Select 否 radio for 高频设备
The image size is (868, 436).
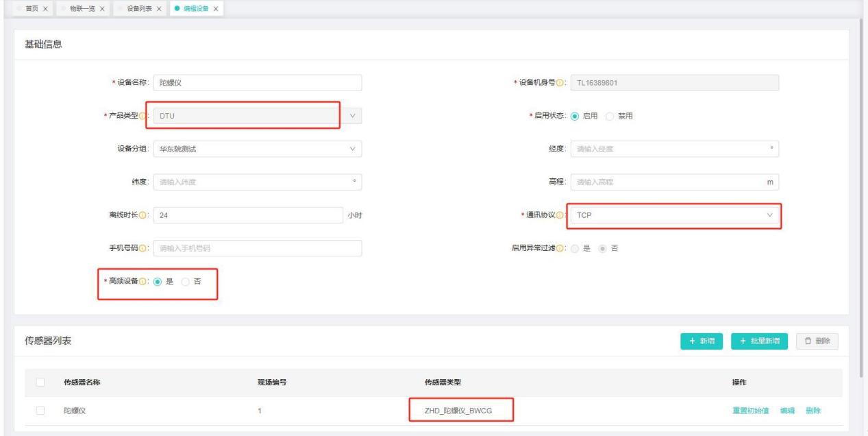click(x=186, y=281)
